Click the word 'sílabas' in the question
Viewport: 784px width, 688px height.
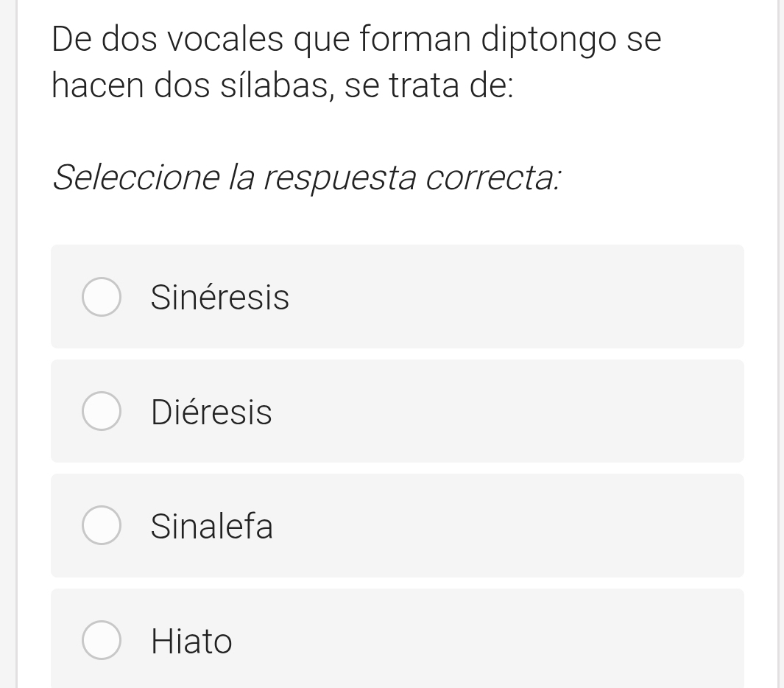(283, 86)
